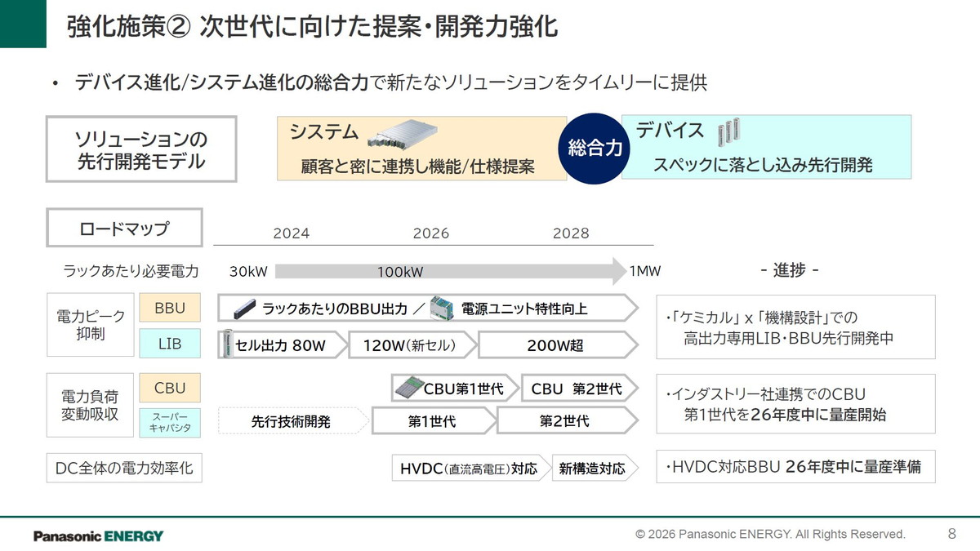
Task: Click the 2026 year label
Action: [x=431, y=233]
